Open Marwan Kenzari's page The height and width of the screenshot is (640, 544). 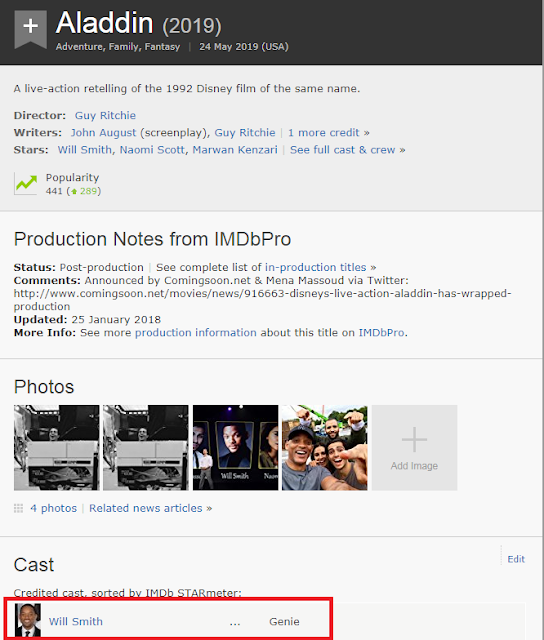pyautogui.click(x=235, y=150)
